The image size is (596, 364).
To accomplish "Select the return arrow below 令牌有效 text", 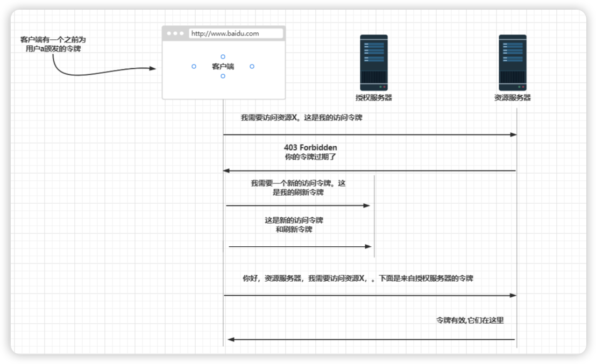I will 371,339.
